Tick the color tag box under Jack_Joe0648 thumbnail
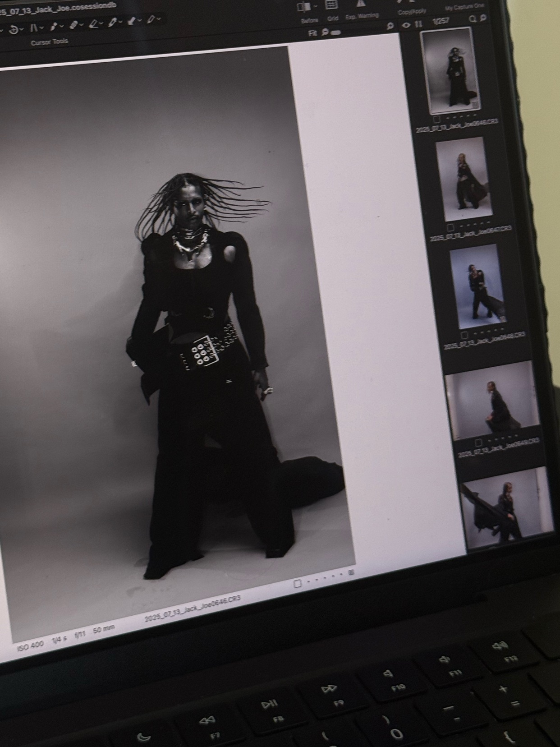560x747 pixels. point(464,335)
